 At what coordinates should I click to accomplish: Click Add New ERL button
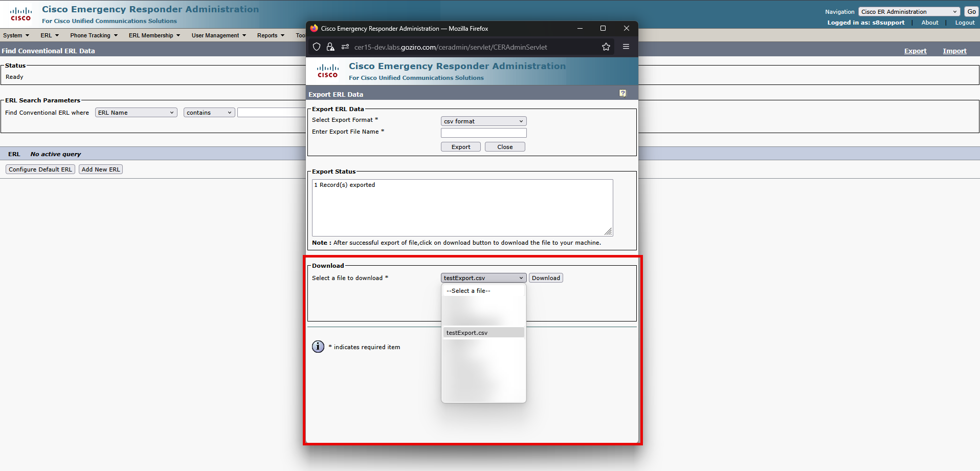(101, 169)
